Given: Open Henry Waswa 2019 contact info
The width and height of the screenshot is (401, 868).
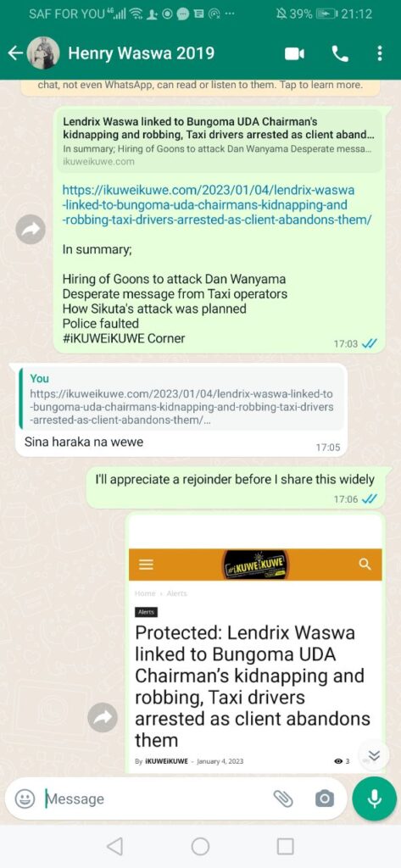Looking at the screenshot, I should [x=141, y=53].
